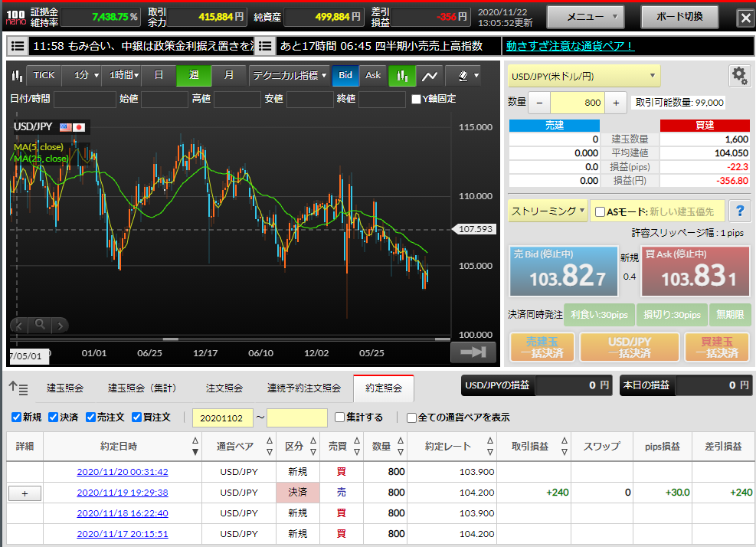Viewport: 756px width, 547px height.
Task: Select the 週 weekly timeframe
Action: (194, 75)
